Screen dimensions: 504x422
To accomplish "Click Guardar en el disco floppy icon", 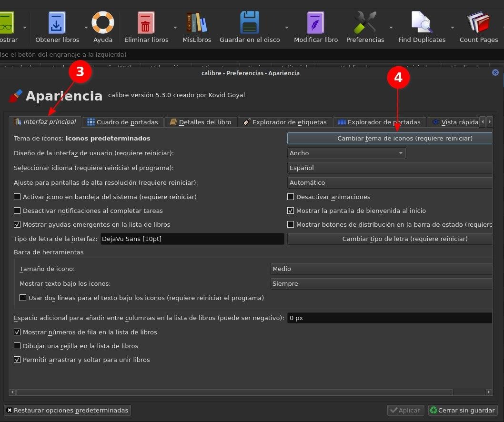I will tap(250, 23).
